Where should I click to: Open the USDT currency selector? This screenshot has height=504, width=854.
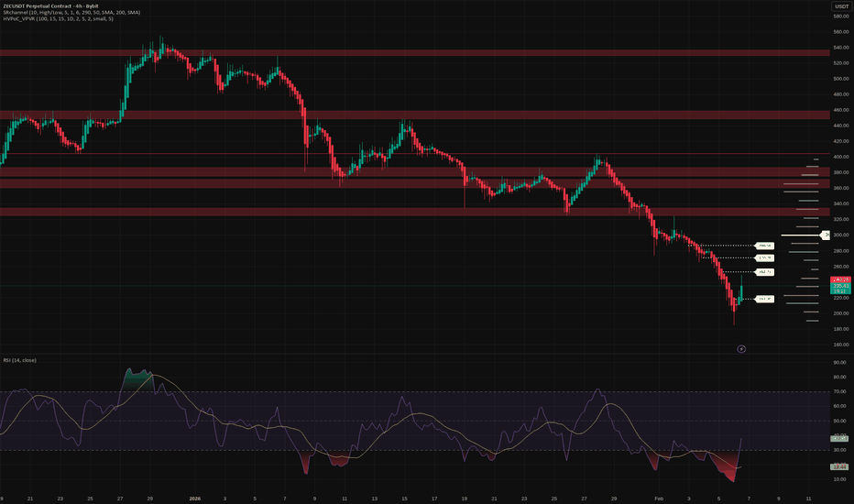[841, 7]
